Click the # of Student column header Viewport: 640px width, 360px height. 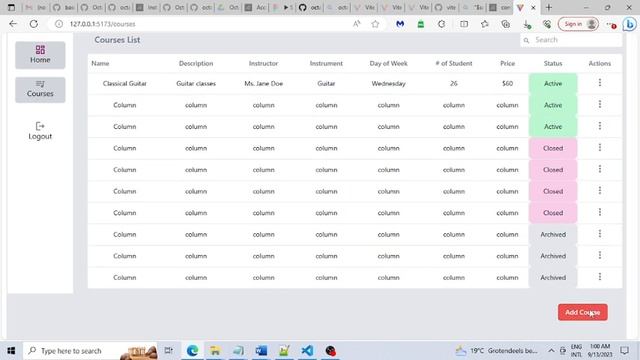453,64
